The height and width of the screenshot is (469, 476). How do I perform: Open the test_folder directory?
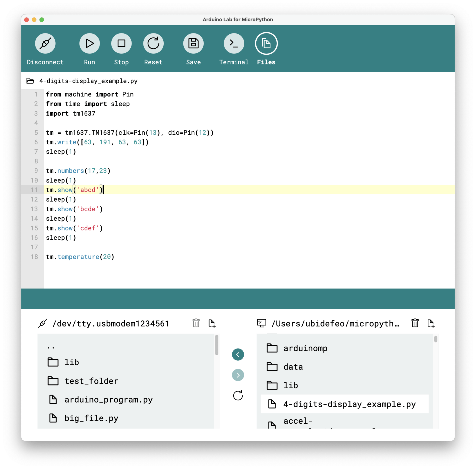(x=91, y=381)
